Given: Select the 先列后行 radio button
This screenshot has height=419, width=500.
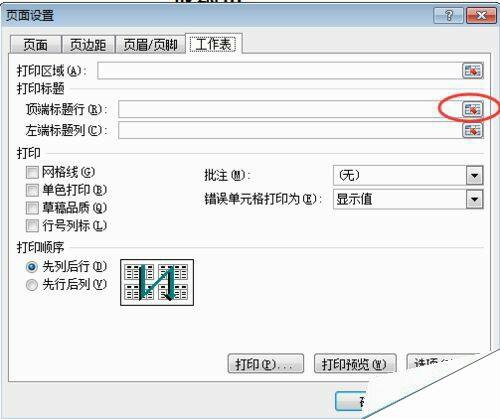Looking at the screenshot, I should [32, 267].
